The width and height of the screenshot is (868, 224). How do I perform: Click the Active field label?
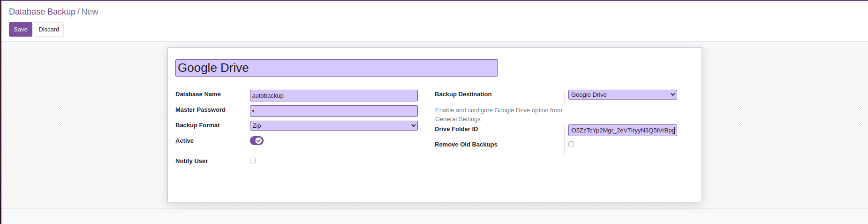184,141
